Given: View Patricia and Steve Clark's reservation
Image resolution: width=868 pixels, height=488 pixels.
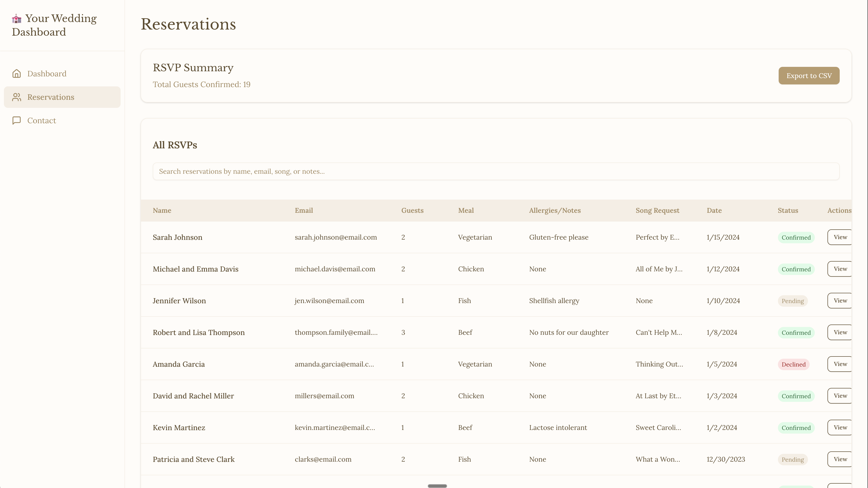Looking at the screenshot, I should tap(840, 459).
